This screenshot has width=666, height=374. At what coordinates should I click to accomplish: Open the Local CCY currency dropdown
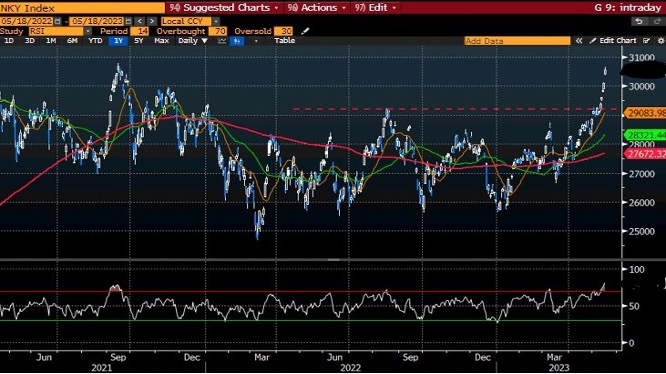pyautogui.click(x=216, y=21)
